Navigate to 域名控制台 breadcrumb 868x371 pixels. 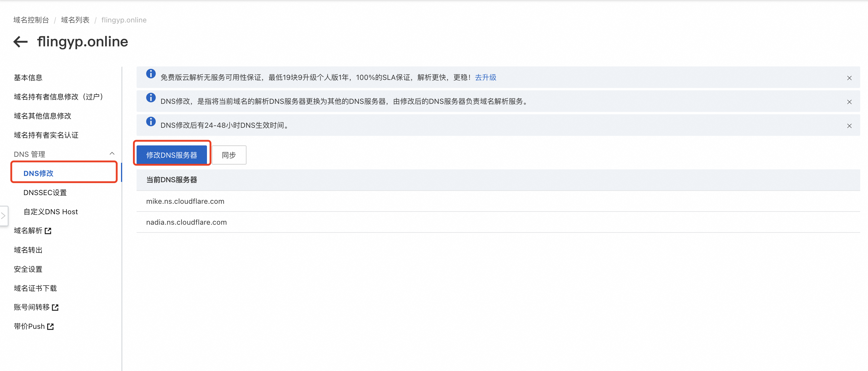pyautogui.click(x=31, y=20)
